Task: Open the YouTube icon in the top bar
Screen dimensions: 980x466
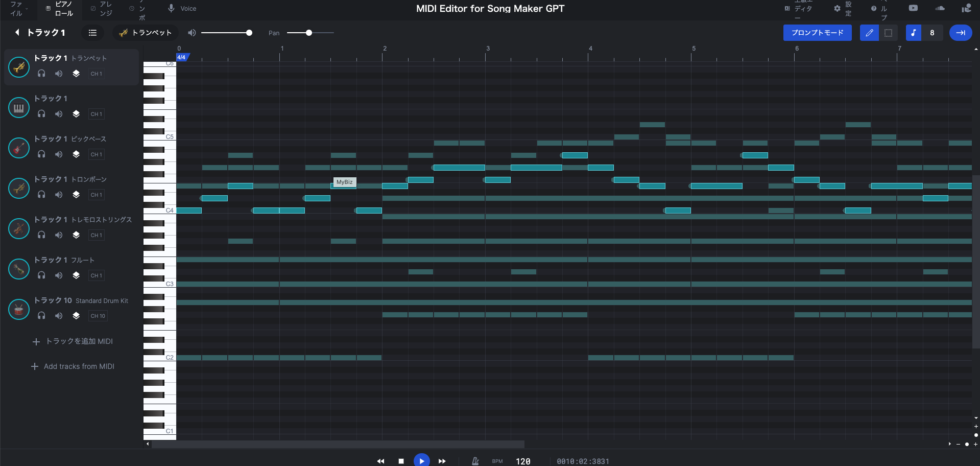Action: click(x=913, y=8)
